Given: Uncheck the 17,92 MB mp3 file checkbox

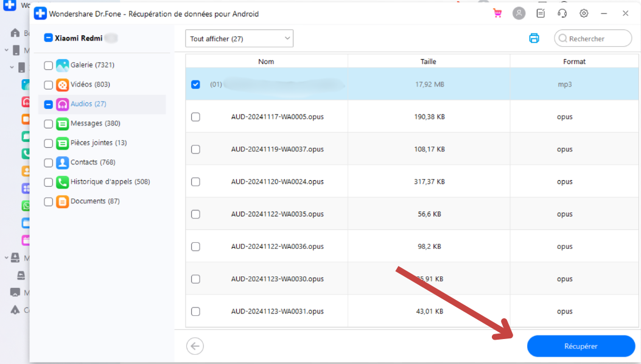Looking at the screenshot, I should 195,84.
